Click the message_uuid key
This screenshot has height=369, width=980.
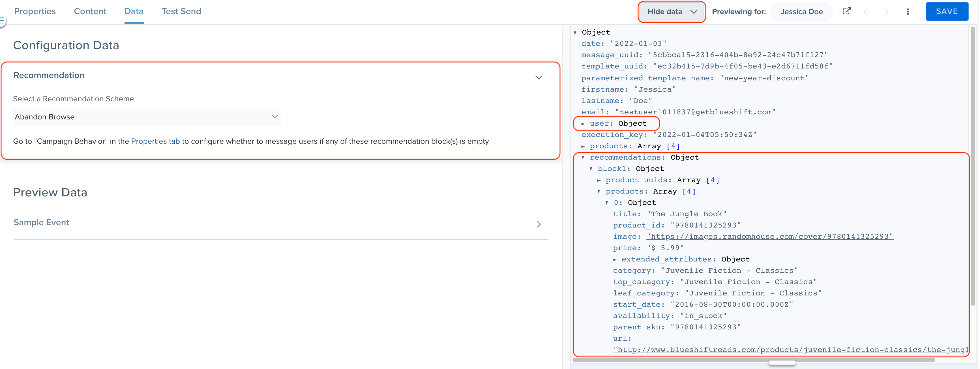(611, 55)
